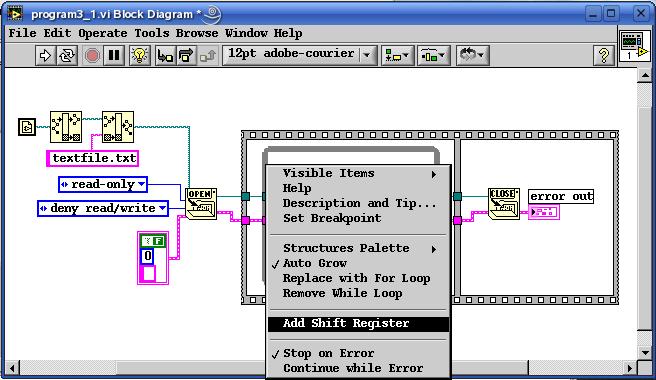The height and width of the screenshot is (380, 656).
Task: Open the Tools menu
Action: click(151, 33)
